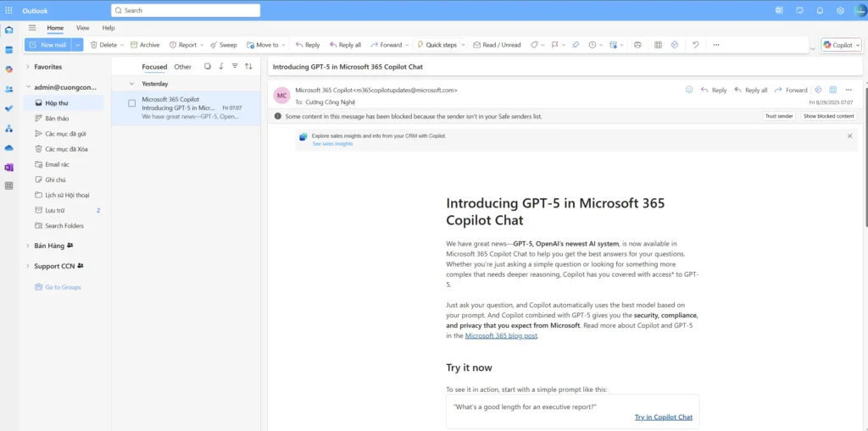Screen dimensions: 868x431
Task: Collapse the Yesterday message group
Action: (x=131, y=84)
